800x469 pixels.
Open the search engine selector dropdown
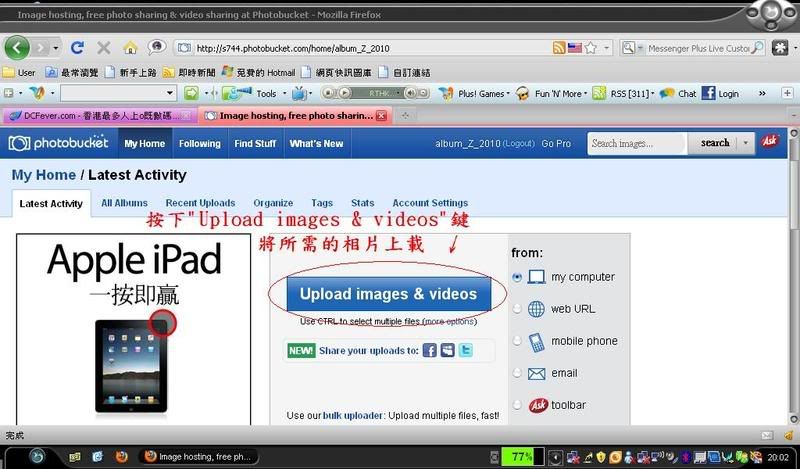coord(632,48)
